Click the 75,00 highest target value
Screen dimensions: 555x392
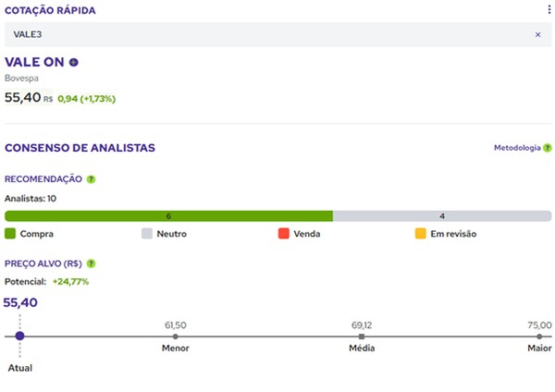pyautogui.click(x=539, y=325)
